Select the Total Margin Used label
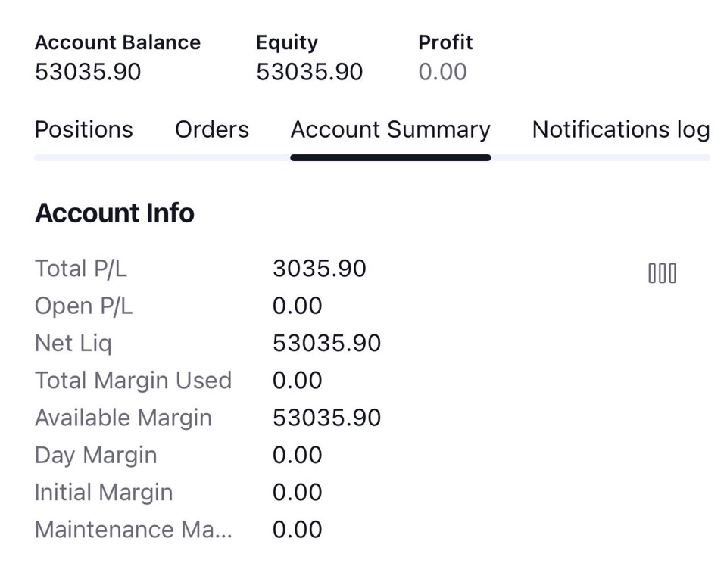727x588 pixels. [133, 381]
